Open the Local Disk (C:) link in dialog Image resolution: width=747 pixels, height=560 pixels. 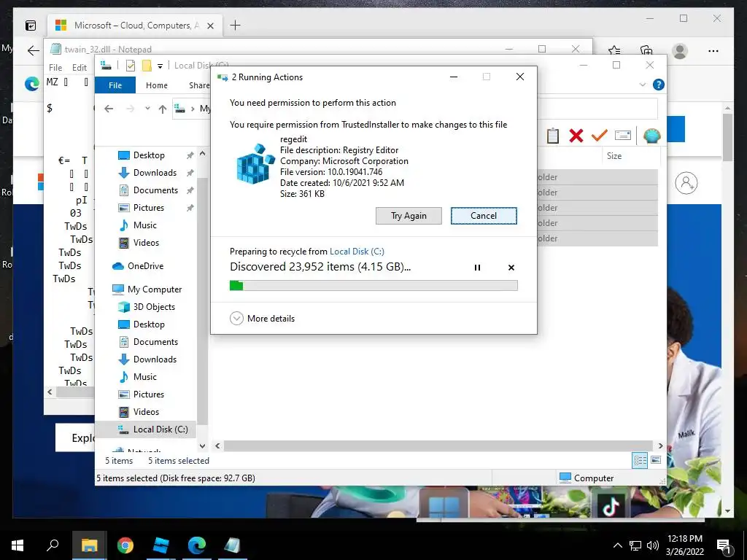click(357, 252)
